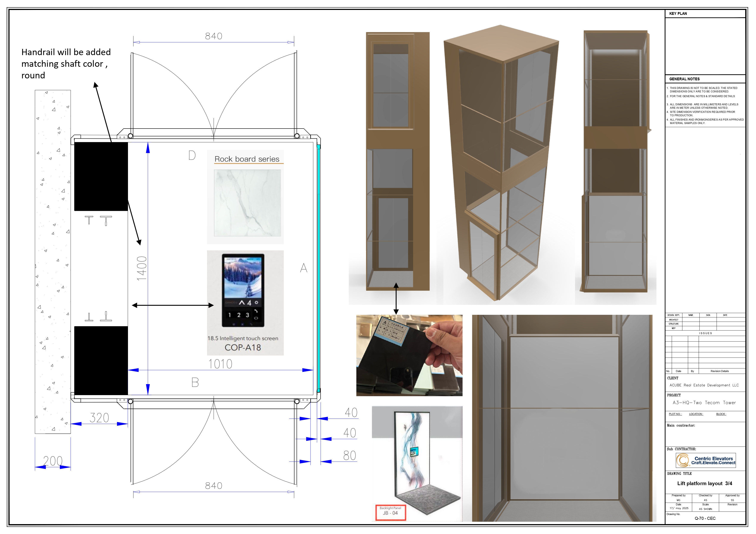756x534 pixels.
Task: Click the 200 wall thickness dimension
Action: (x=53, y=461)
